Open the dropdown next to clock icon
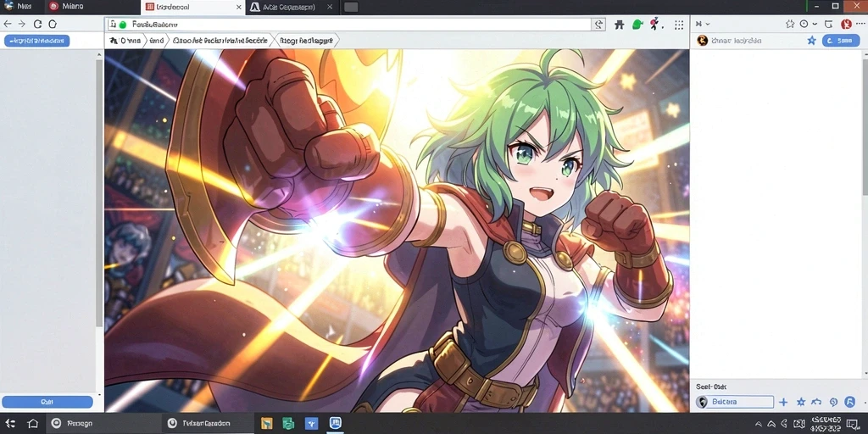This screenshot has height=434, width=868. coord(815,25)
